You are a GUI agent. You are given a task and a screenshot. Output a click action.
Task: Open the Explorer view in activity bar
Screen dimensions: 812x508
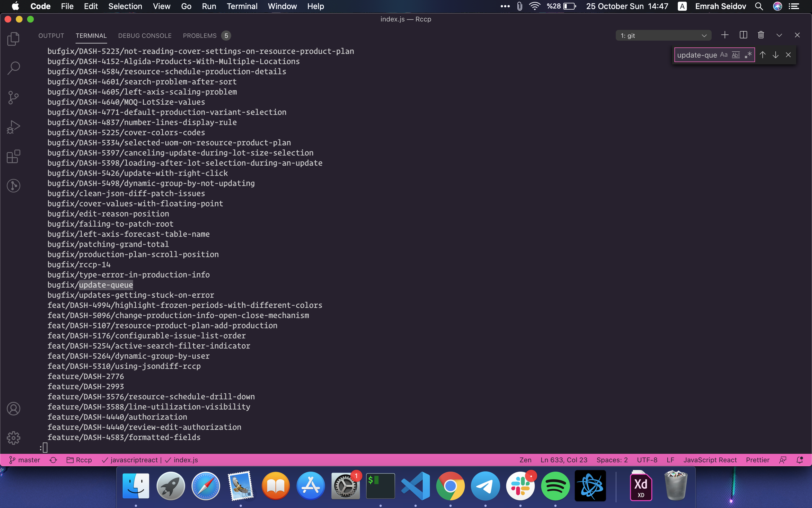coord(14,39)
